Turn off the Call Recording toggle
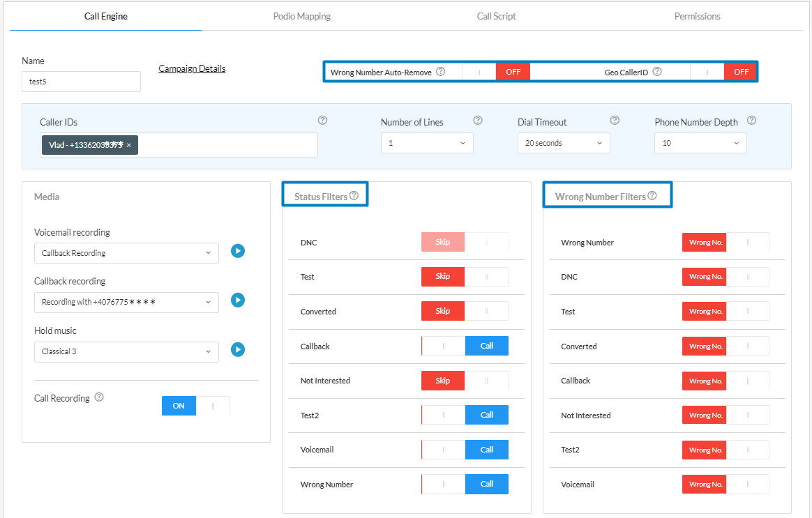812x518 pixels. 195,406
